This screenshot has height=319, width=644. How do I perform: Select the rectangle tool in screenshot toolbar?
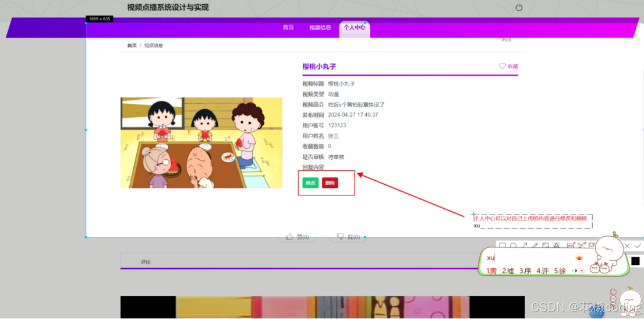503,246
